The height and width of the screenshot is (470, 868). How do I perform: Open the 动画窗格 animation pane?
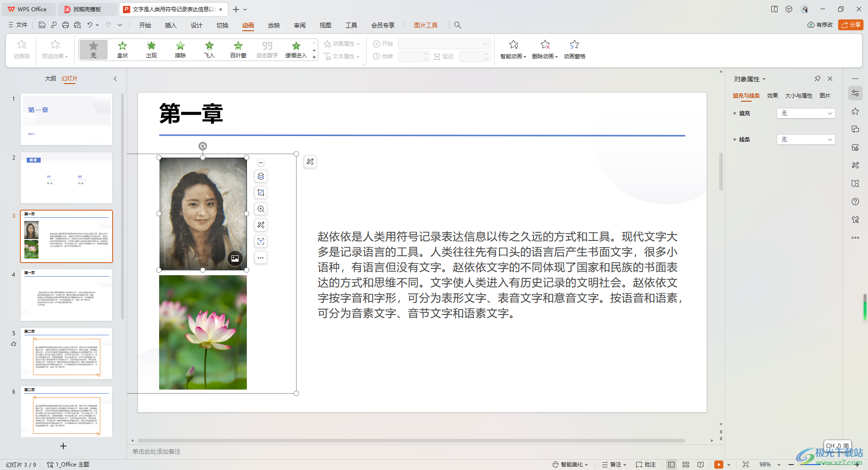pyautogui.click(x=574, y=50)
